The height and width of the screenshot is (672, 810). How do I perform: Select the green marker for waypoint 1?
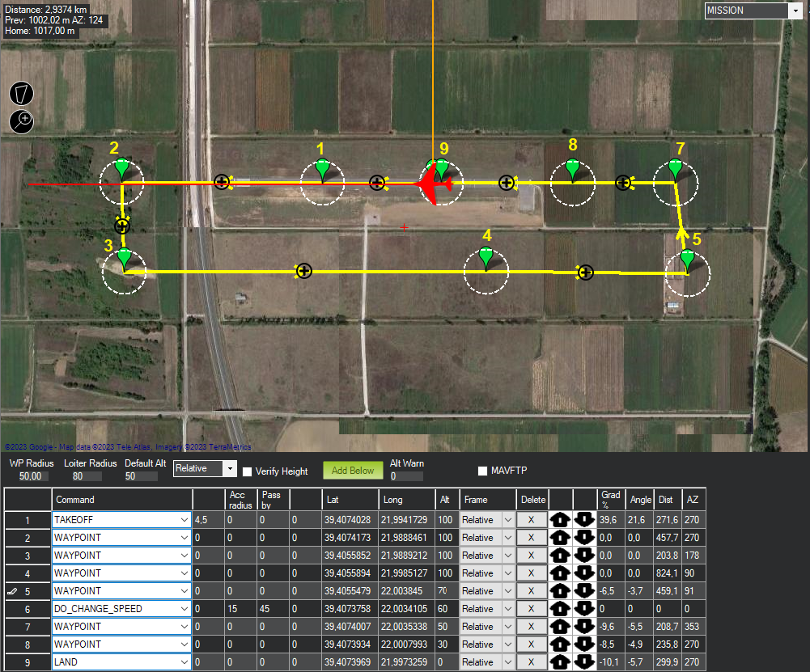point(322,168)
